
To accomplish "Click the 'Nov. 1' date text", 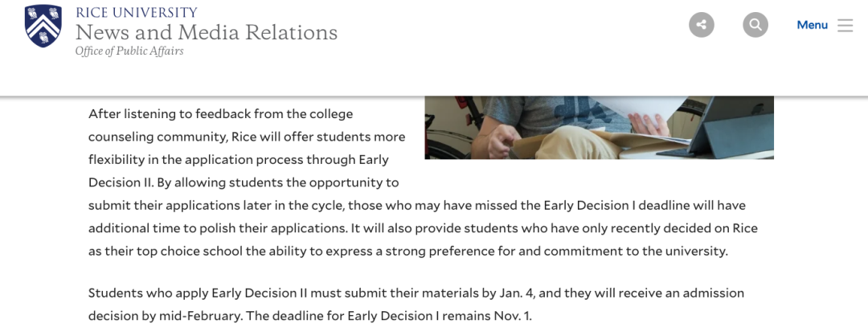I will 511,316.
